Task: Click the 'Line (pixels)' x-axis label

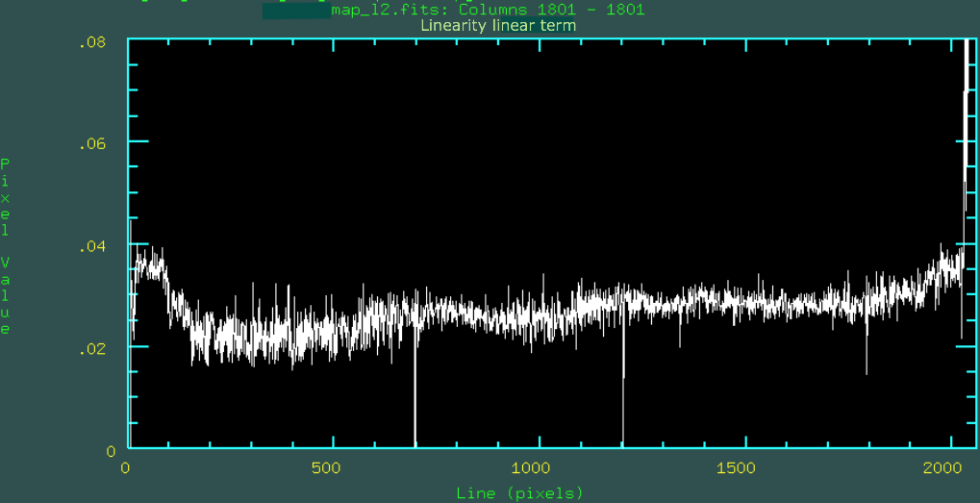Action: coord(520,493)
